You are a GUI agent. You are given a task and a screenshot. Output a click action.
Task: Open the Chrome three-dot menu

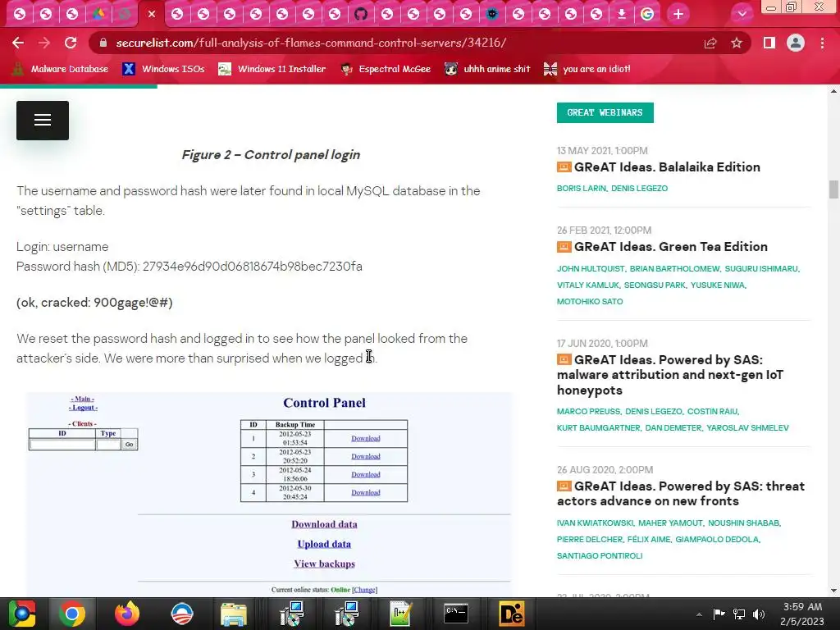click(822, 43)
